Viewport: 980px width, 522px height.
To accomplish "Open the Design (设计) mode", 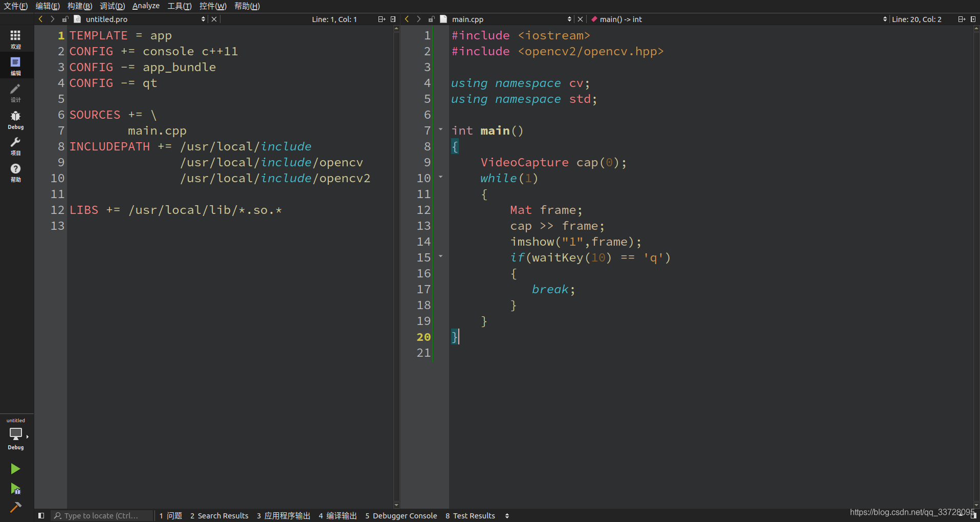I will (16, 93).
